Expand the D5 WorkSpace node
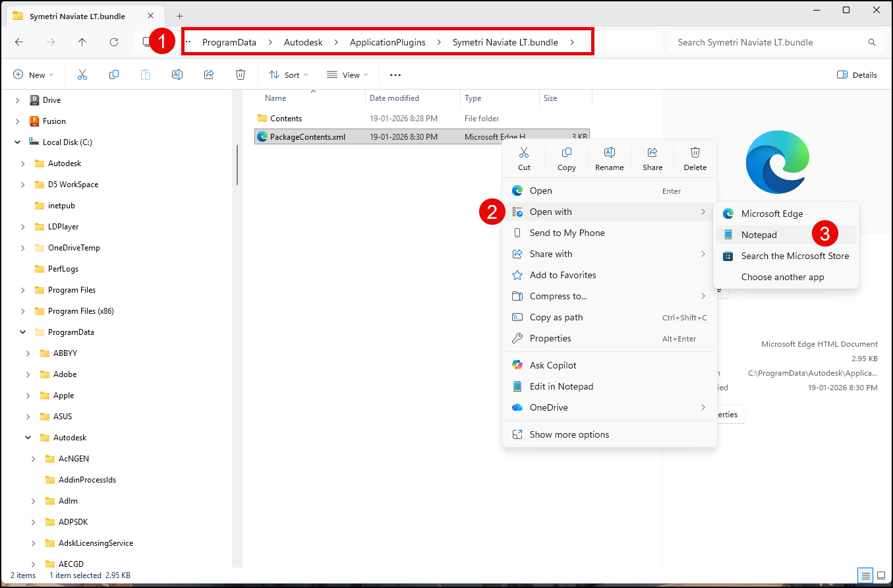The image size is (893, 588). pyautogui.click(x=22, y=185)
